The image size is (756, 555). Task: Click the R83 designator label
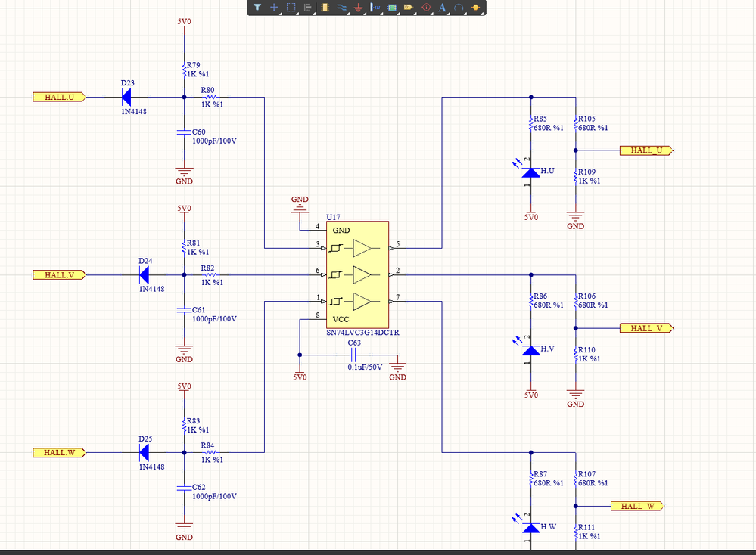(193, 421)
